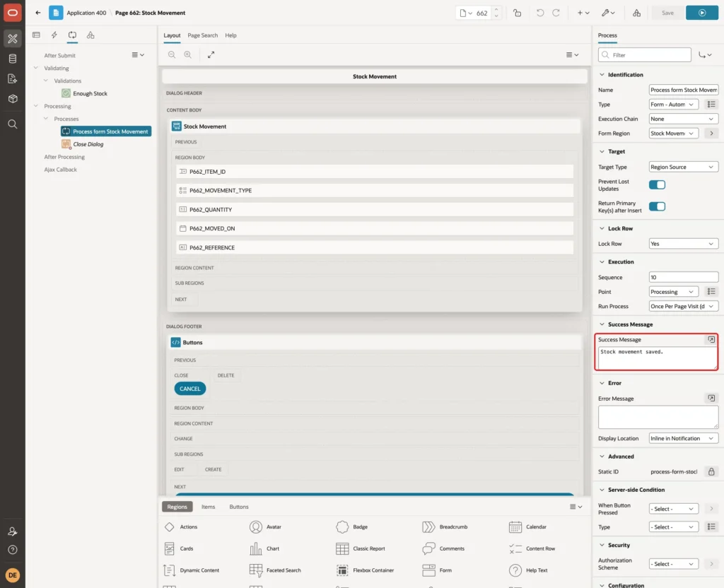Select the Items gallery tab

[208, 507]
